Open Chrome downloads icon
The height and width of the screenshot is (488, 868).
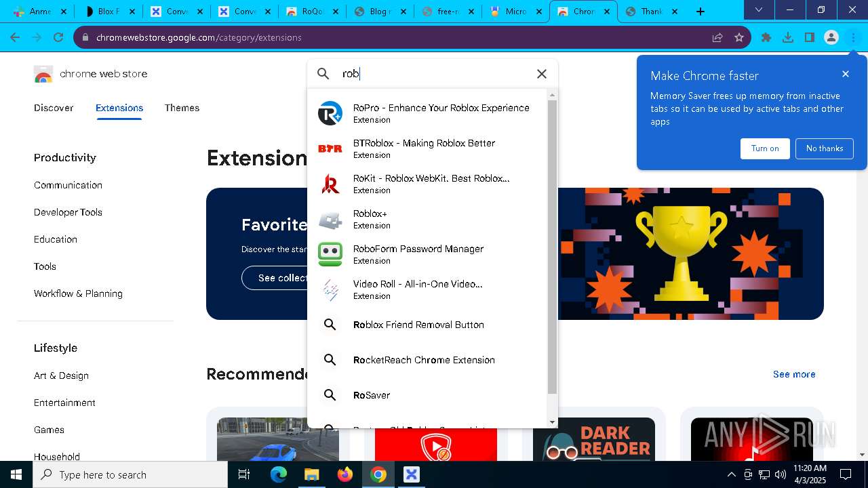click(x=788, y=37)
